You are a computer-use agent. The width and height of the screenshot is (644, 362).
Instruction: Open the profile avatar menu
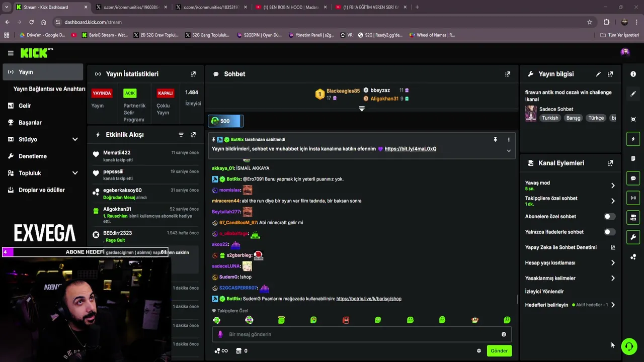(625, 52)
